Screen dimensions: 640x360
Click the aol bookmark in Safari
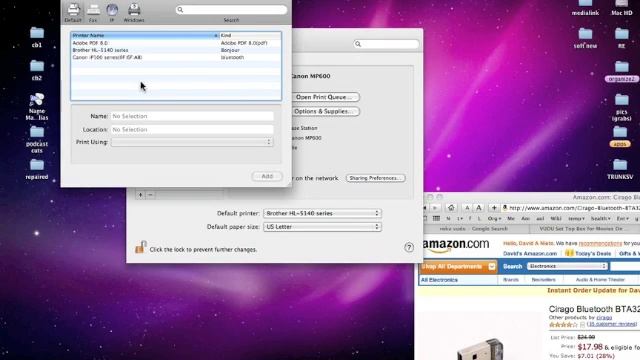point(540,219)
